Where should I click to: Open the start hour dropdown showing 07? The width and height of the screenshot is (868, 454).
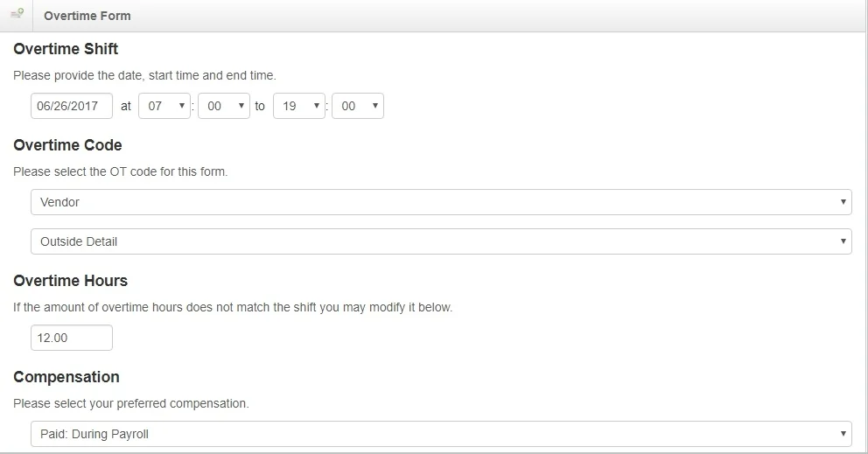[x=164, y=106]
